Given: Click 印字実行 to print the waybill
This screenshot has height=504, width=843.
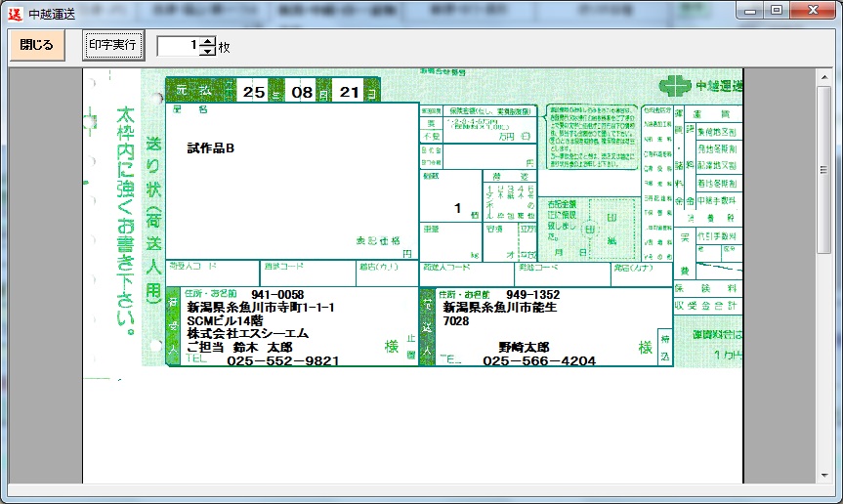Looking at the screenshot, I should pyautogui.click(x=113, y=45).
